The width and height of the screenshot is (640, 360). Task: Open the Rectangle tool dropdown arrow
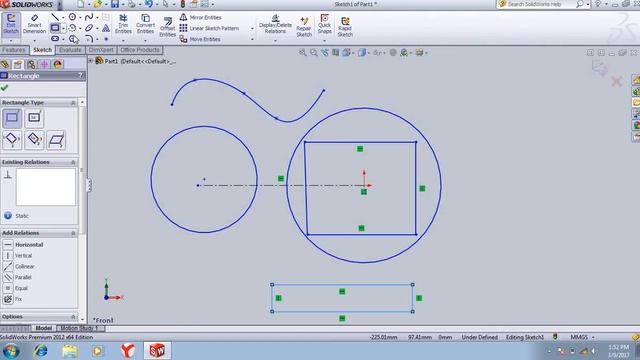(63, 28)
